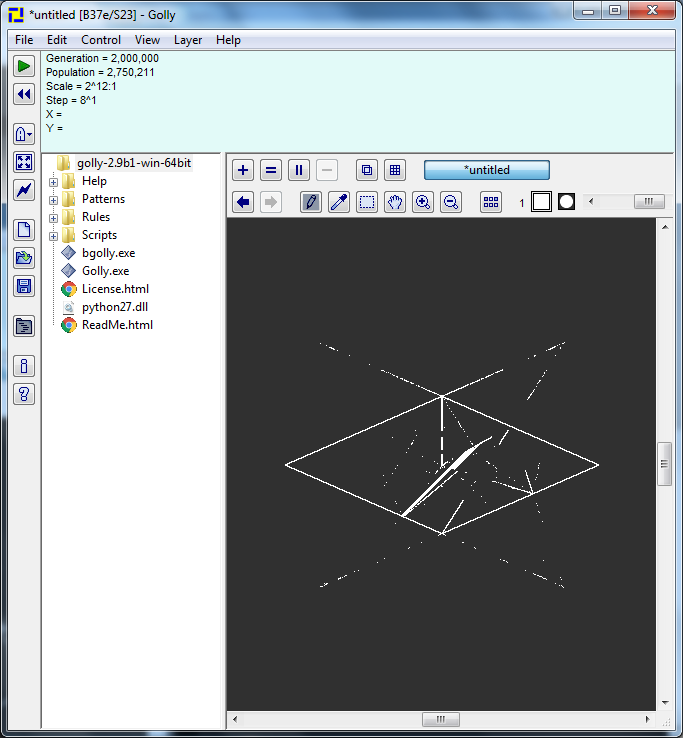Click the Golly application icon in title bar
683x738 pixels.
(x=16, y=15)
